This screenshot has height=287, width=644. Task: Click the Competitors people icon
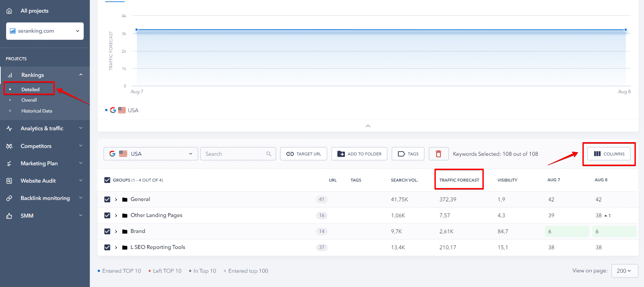[x=9, y=146]
